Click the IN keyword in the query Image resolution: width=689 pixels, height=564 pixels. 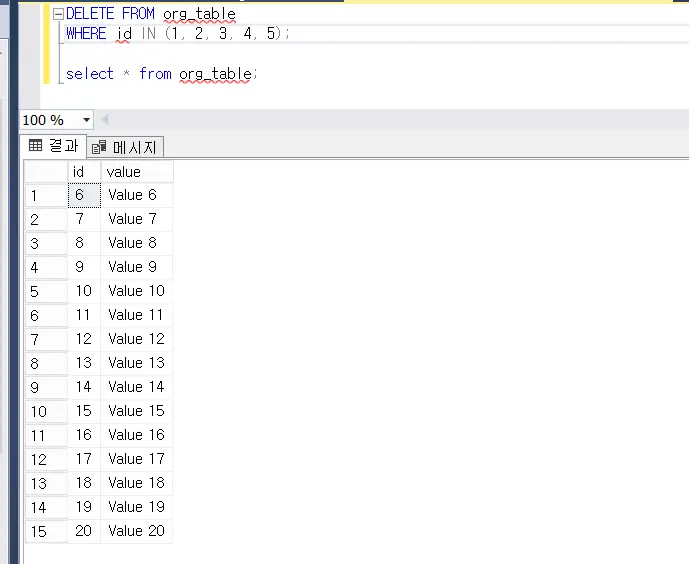pyautogui.click(x=149, y=34)
